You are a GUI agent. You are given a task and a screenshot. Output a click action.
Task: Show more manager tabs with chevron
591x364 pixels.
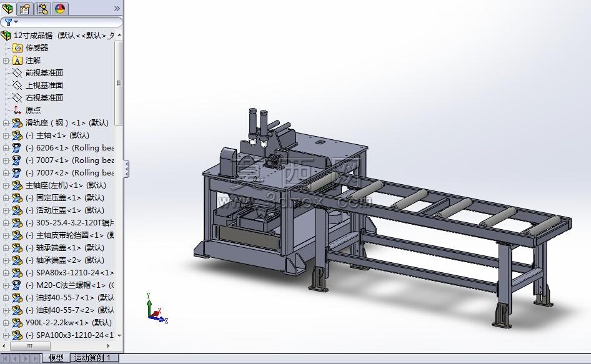click(117, 8)
